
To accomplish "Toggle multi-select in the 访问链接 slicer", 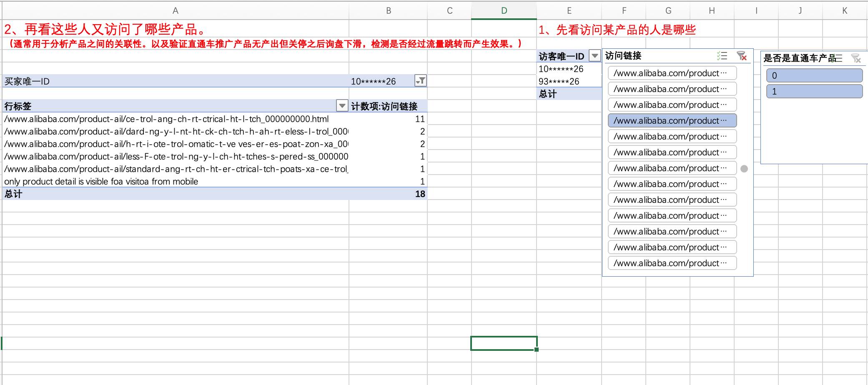I will point(722,56).
